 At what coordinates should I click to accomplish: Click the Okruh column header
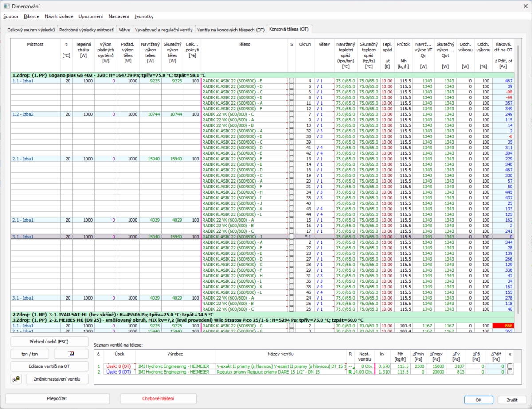pyautogui.click(x=305, y=56)
